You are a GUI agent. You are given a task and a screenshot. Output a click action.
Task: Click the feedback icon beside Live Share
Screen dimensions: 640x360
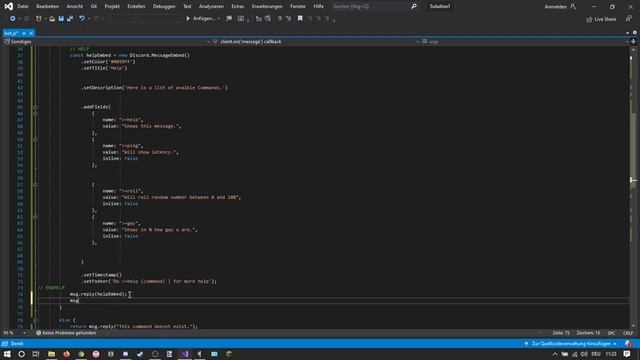628,19
